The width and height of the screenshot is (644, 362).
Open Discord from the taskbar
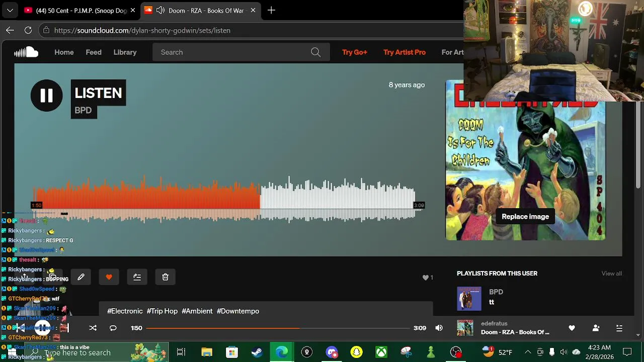tap(332, 352)
